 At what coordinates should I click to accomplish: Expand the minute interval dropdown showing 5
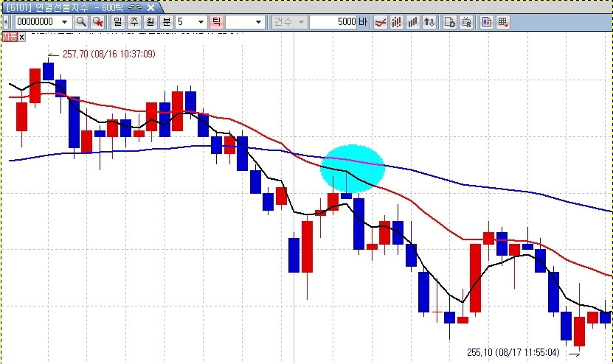point(201,22)
